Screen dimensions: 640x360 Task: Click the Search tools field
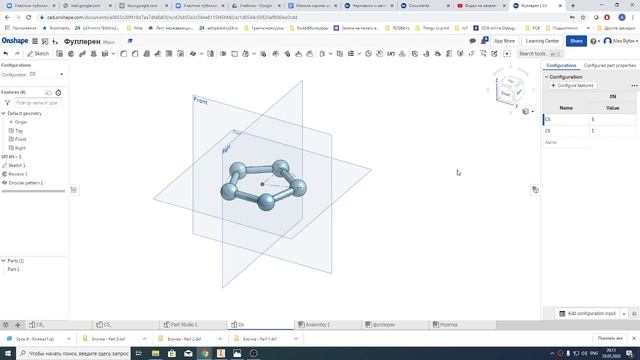click(x=539, y=53)
